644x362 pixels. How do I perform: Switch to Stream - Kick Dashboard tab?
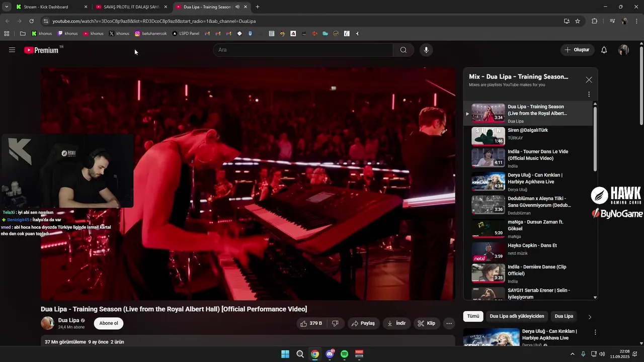[50, 7]
